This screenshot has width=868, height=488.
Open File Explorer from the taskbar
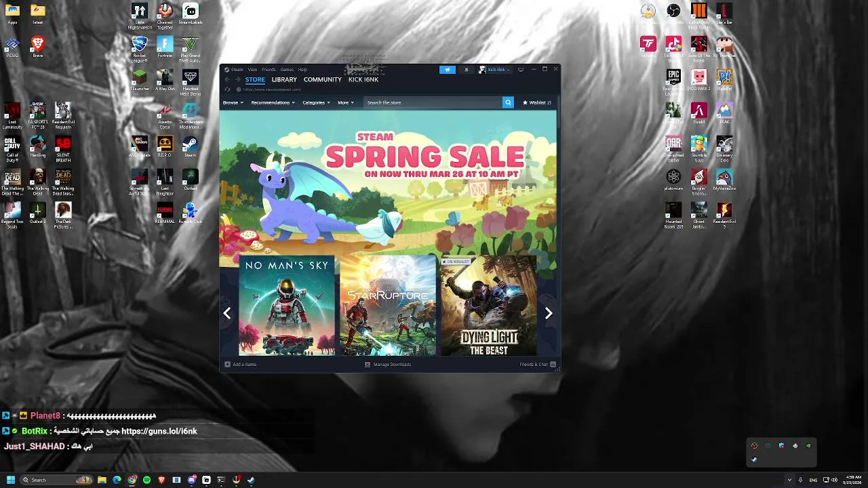[102, 480]
